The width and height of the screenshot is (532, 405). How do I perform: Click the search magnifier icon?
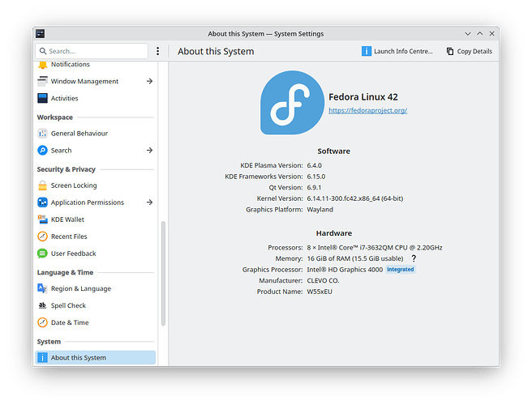pyautogui.click(x=43, y=51)
